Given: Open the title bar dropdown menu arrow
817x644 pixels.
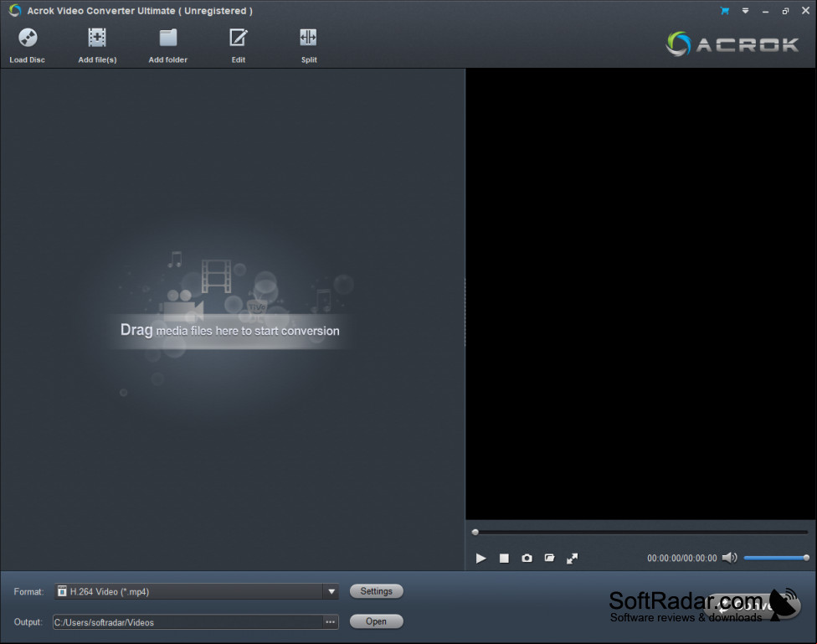Looking at the screenshot, I should click(x=745, y=11).
